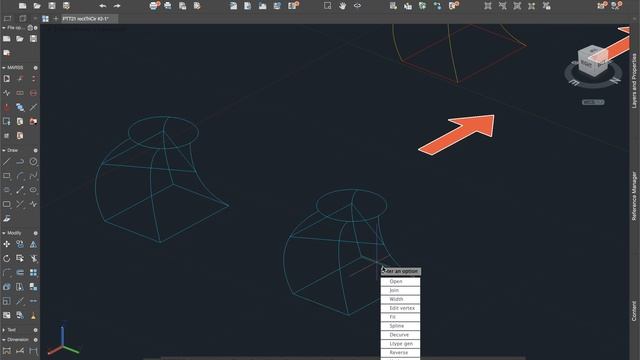Select the Circle tool in Draw panel
The image size is (640, 360).
(33, 162)
